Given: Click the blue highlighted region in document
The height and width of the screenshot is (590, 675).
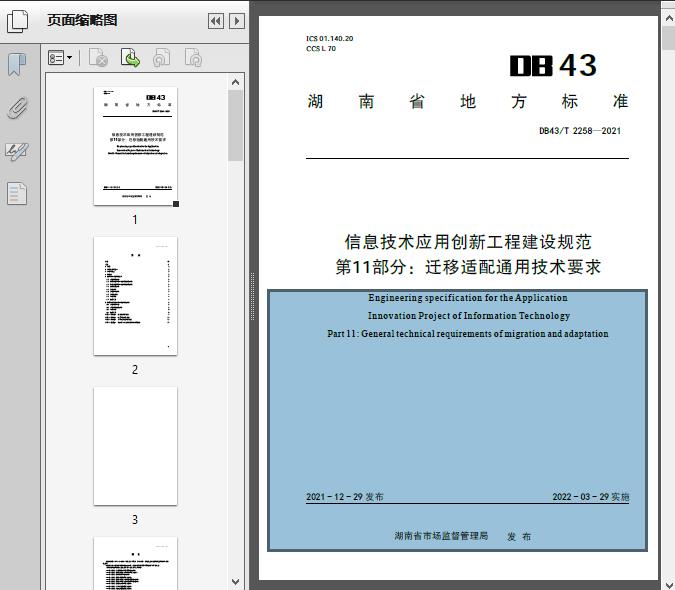Looking at the screenshot, I should (x=457, y=420).
